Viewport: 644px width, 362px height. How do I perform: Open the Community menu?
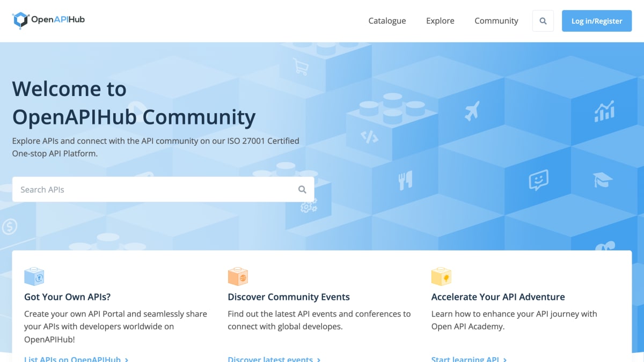[496, 21]
